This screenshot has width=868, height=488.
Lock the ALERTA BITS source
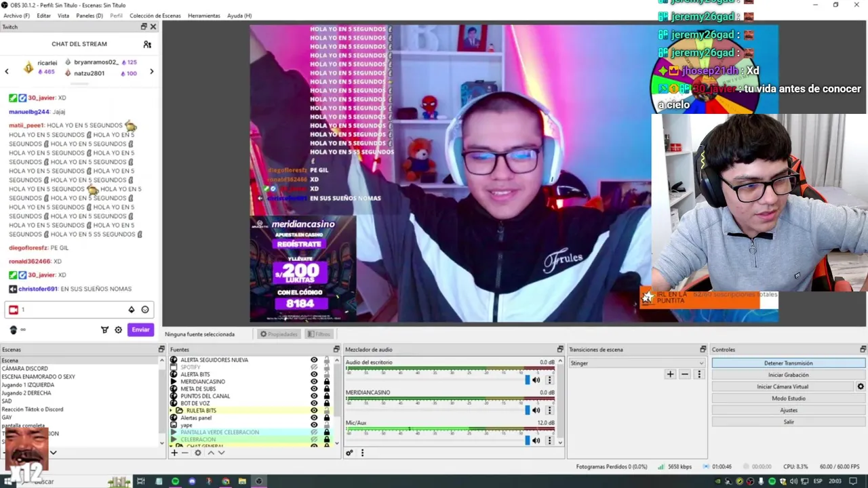(x=326, y=374)
